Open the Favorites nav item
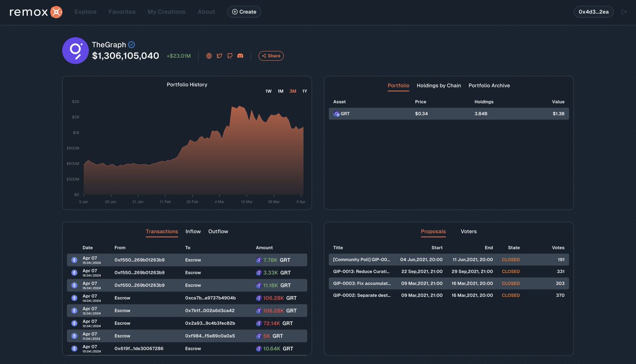 click(x=122, y=12)
